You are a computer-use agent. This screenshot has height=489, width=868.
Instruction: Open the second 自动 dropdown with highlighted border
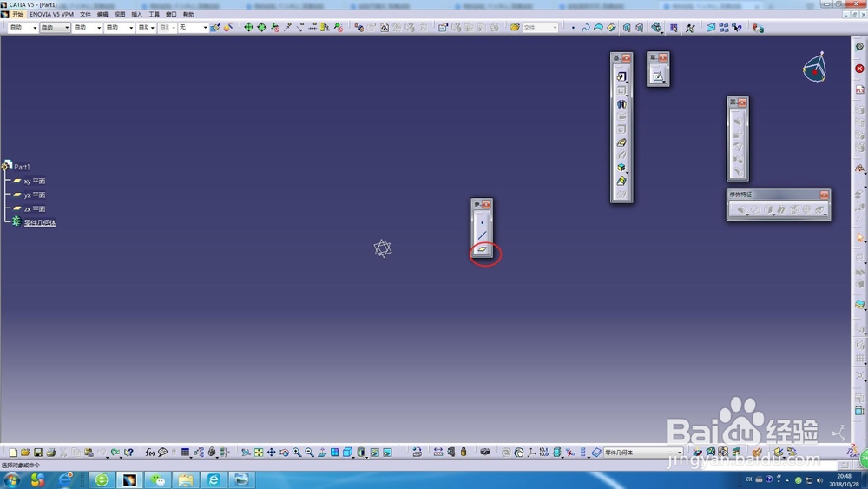click(55, 27)
